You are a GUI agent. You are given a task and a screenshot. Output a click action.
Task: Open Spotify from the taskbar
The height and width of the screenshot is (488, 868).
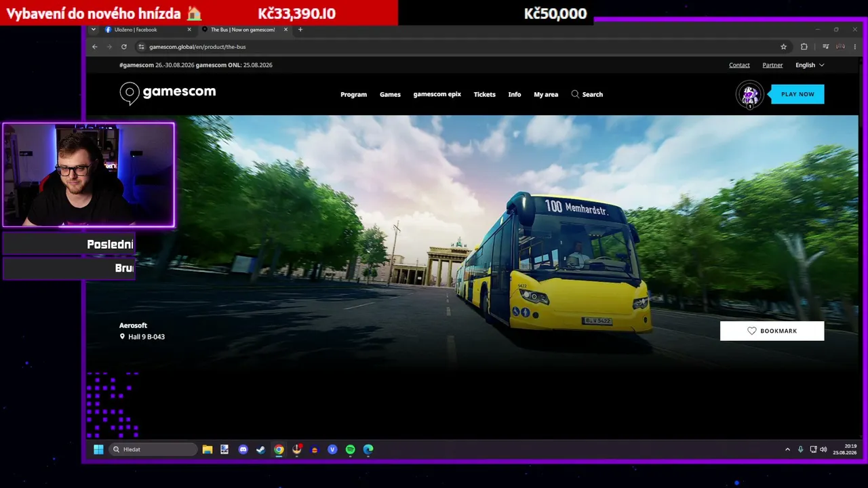coord(350,449)
